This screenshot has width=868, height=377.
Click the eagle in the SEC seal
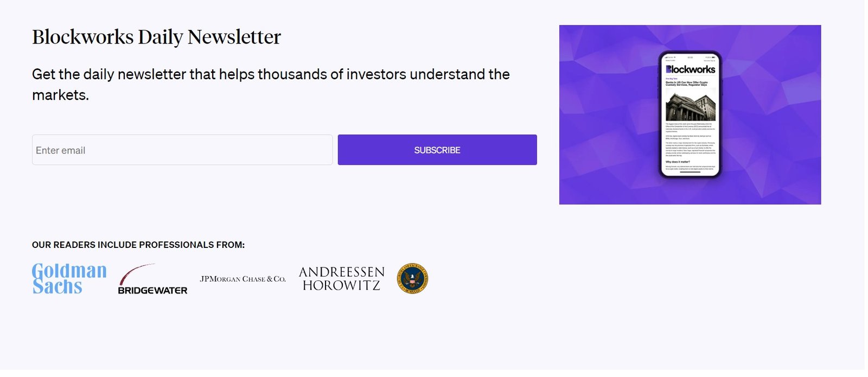412,279
